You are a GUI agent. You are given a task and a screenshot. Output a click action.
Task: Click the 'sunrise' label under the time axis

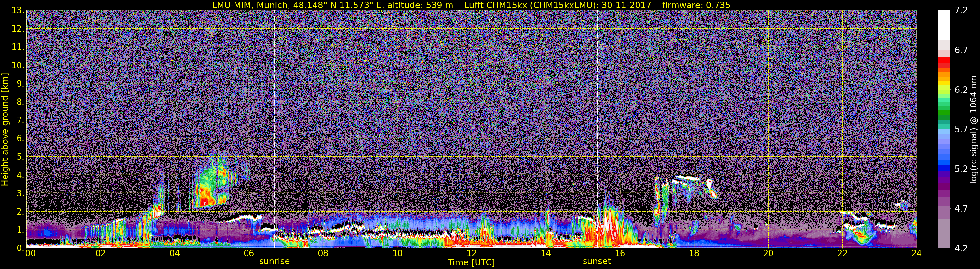[274, 262]
